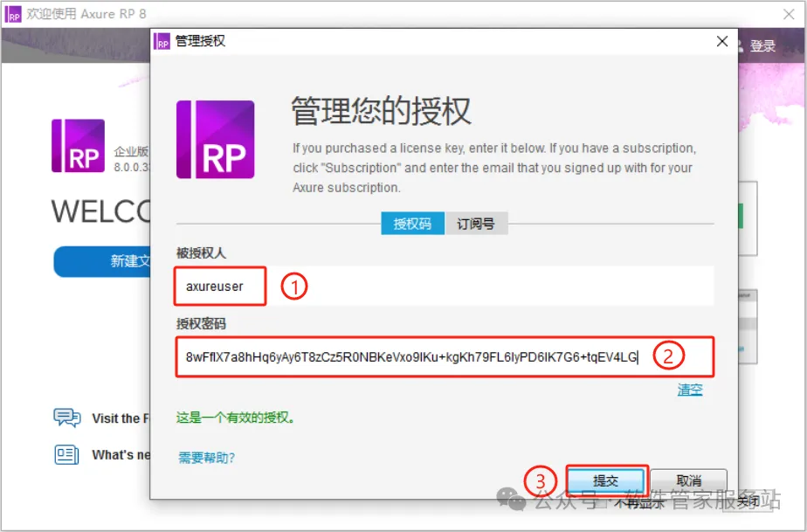Click the Axure RP logo in welcome window
The width and height of the screenshot is (807, 532).
pos(79,146)
